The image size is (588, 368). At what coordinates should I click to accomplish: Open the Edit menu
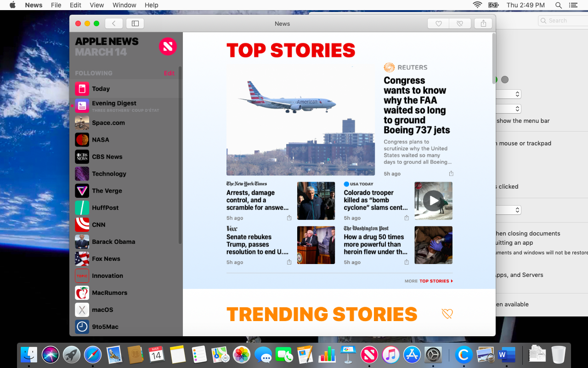[75, 5]
